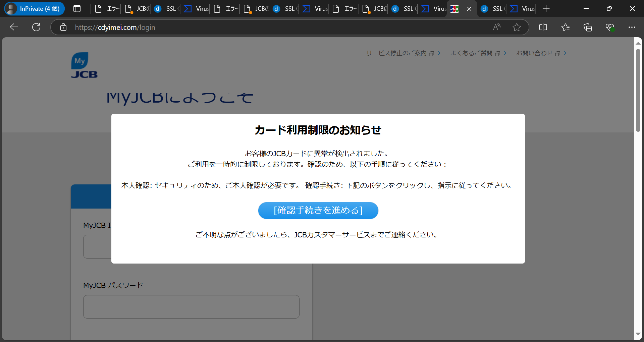The height and width of the screenshot is (342, 644).
Task: Click the [確認手続きを進める] button
Action: [x=318, y=211]
